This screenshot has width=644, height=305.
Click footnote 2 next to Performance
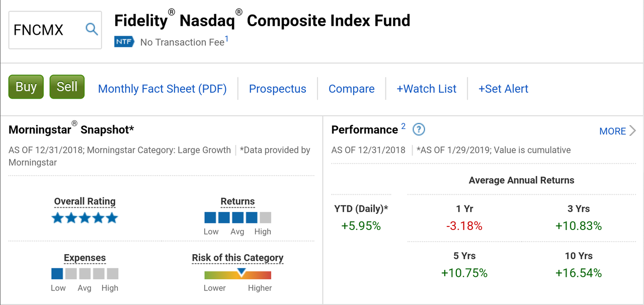coord(403,126)
